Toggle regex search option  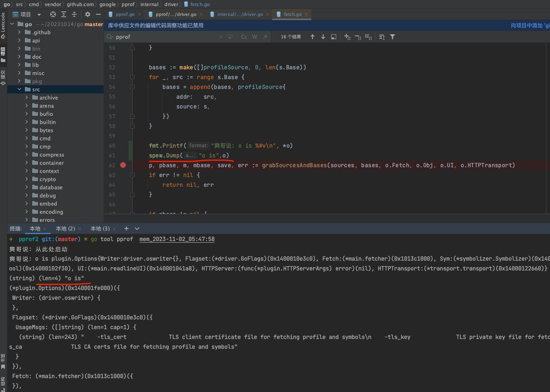265,37
